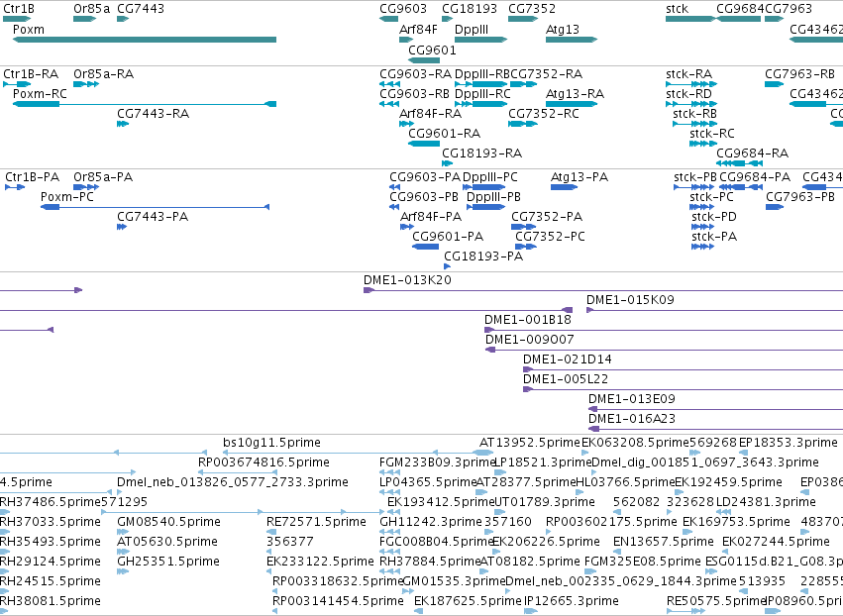The height and width of the screenshot is (616, 843).
Task: Select the DME1-005L22 BAC clone label
Action: pos(566,380)
